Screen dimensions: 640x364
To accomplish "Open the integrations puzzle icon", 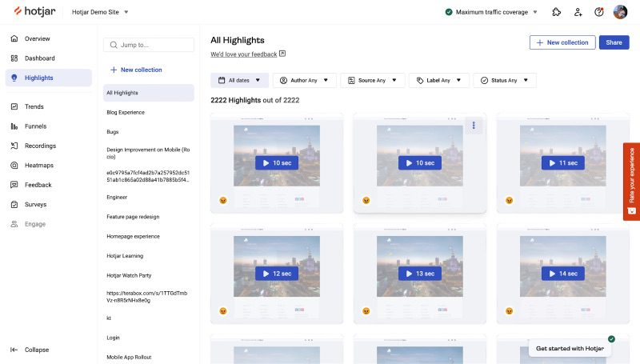I will tap(556, 12).
